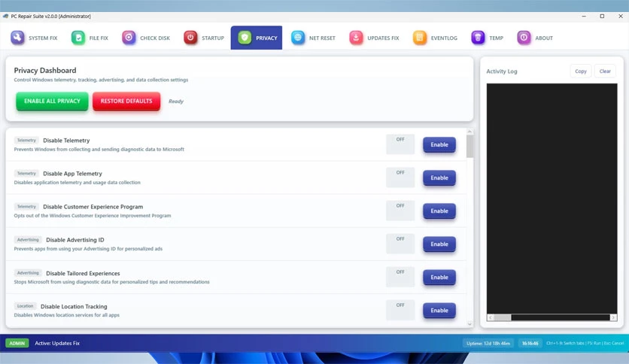
Task: Click 'Active: Updates Fix' status text
Action: (x=57, y=343)
